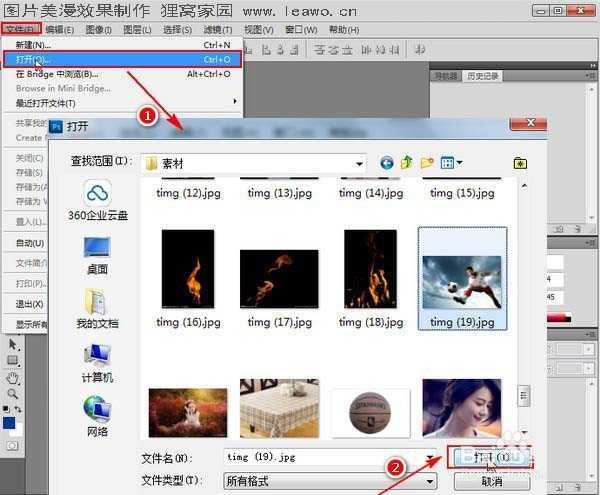The image size is (600, 495).
Task: Click the blue foreground color swatch
Action: 9,423
